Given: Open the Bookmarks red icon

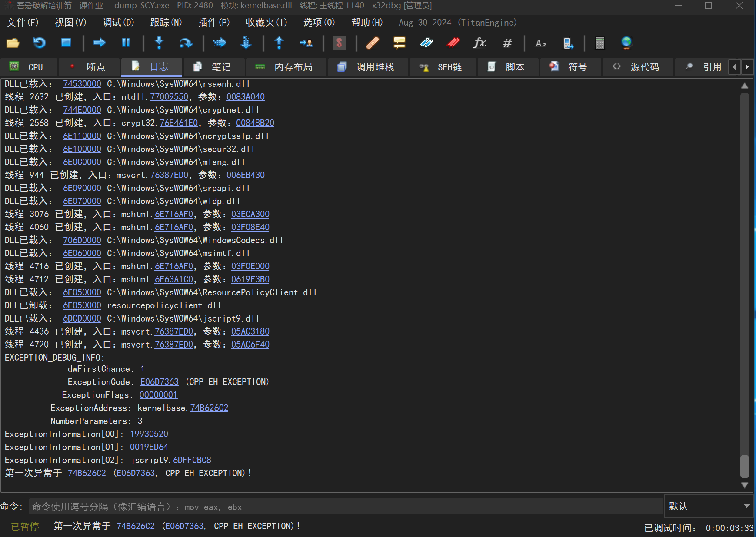Looking at the screenshot, I should click(x=453, y=43).
